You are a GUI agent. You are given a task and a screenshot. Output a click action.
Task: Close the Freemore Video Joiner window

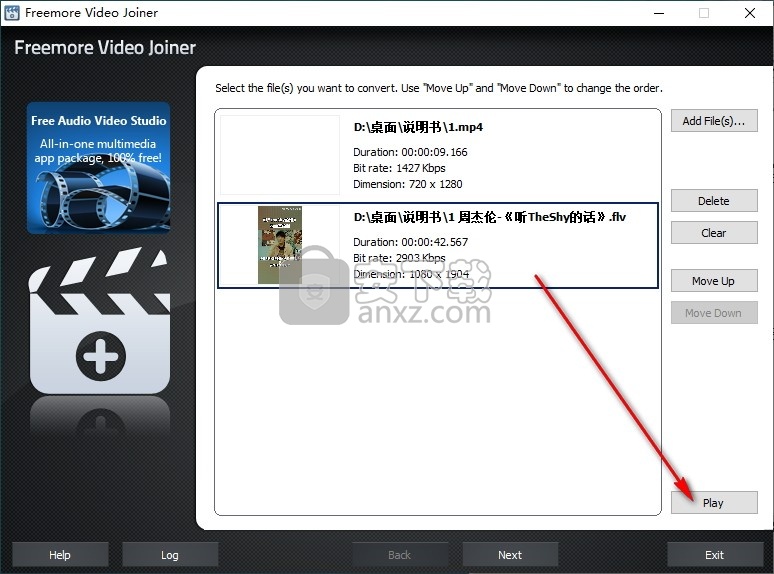750,13
